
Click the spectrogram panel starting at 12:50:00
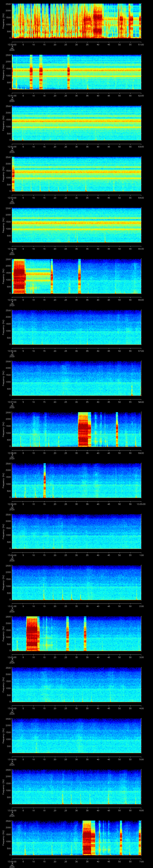point(77,21)
